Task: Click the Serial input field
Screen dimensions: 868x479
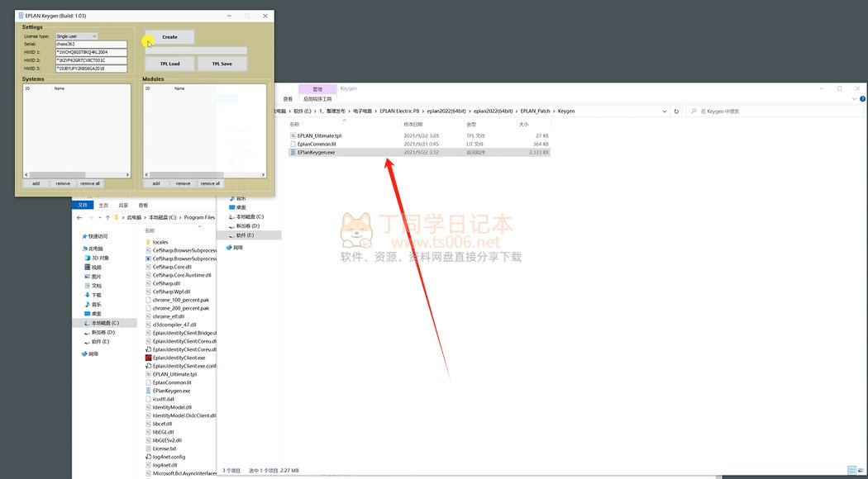Action: pos(91,44)
